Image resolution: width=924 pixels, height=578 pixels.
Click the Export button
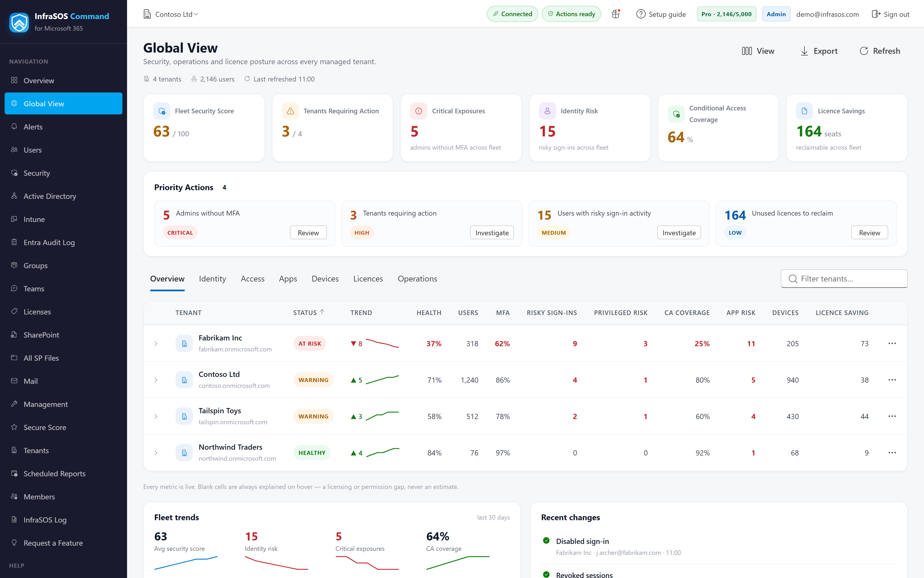point(819,51)
